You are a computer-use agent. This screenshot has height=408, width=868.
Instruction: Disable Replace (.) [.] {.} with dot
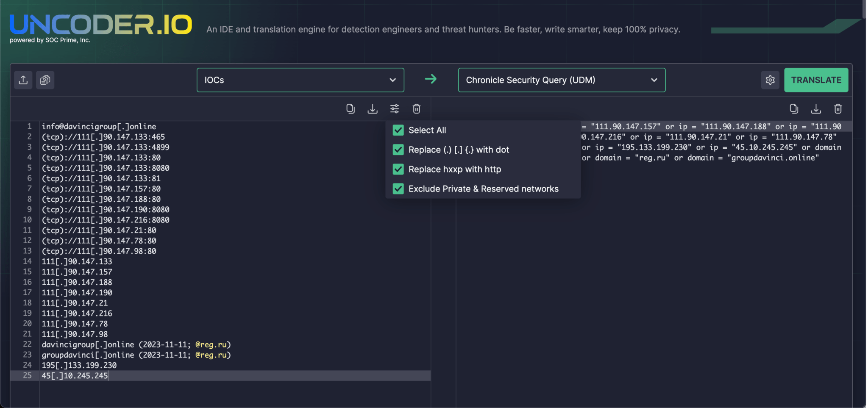pos(398,150)
